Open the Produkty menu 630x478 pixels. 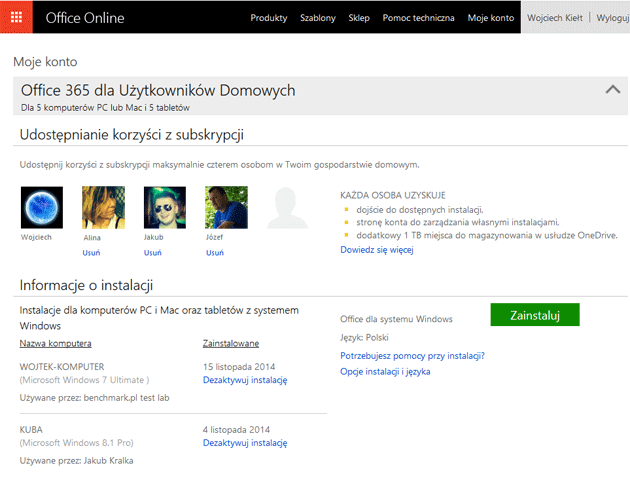pos(269,18)
